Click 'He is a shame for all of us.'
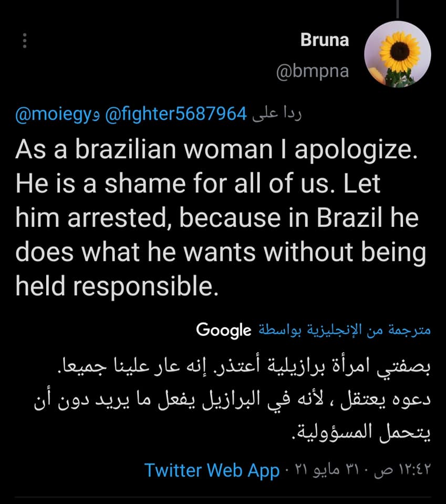 158,185
